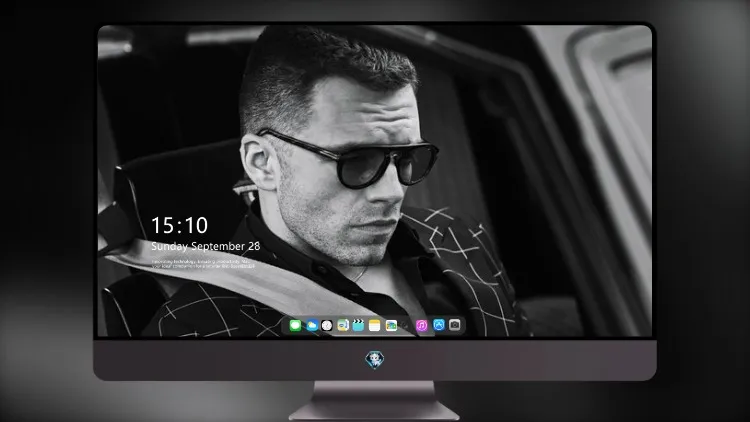750x422 pixels.
Task: Open the Weather app in the dock
Action: (x=312, y=325)
